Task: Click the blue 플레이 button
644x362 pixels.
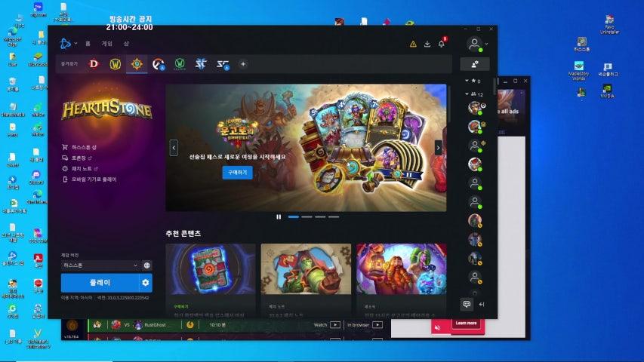Action: [100, 283]
